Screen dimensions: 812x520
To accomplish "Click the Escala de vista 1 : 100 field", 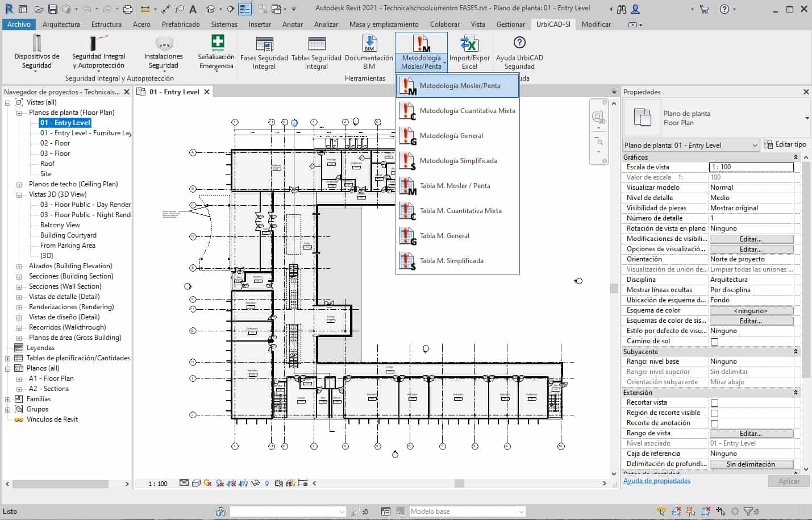I will 751,167.
